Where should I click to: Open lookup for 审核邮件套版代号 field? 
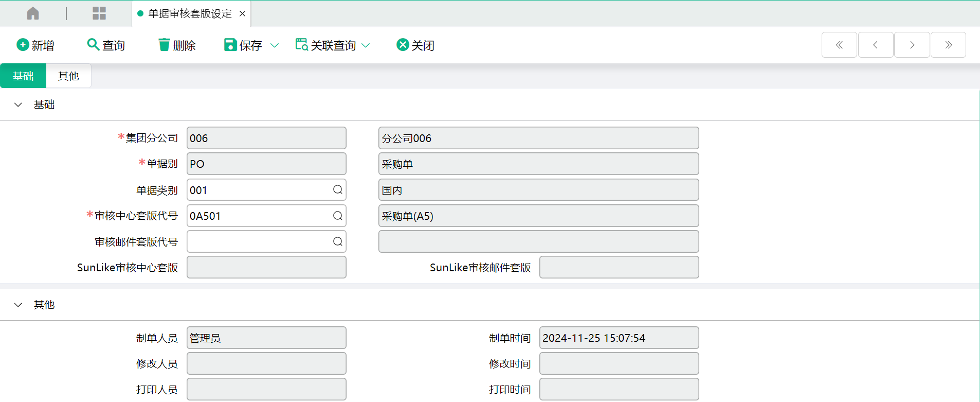pyautogui.click(x=337, y=241)
